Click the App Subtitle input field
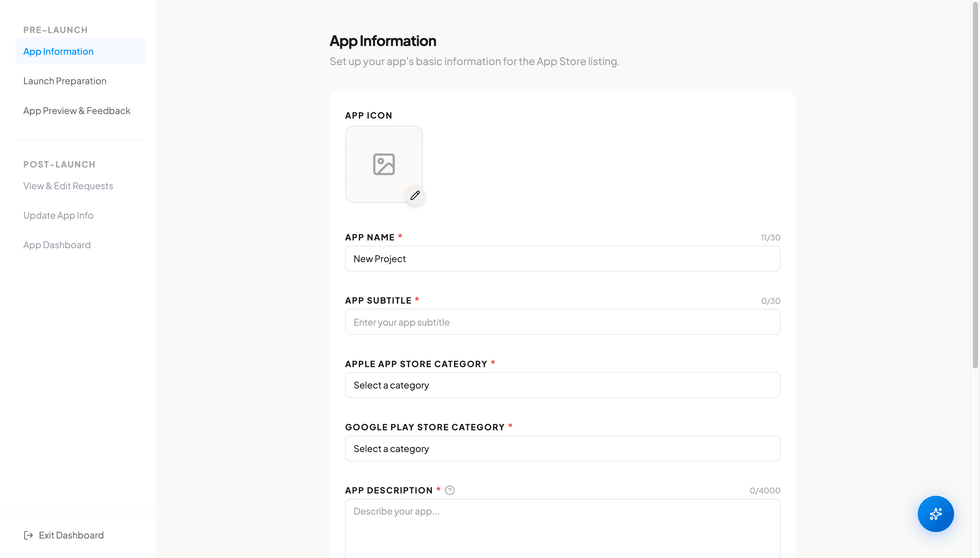The width and height of the screenshot is (980, 558). pos(562,322)
